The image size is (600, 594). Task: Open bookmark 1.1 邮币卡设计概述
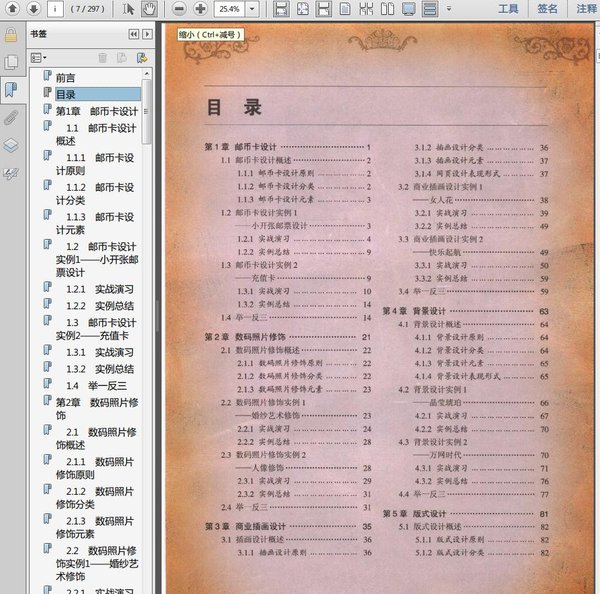point(96,134)
